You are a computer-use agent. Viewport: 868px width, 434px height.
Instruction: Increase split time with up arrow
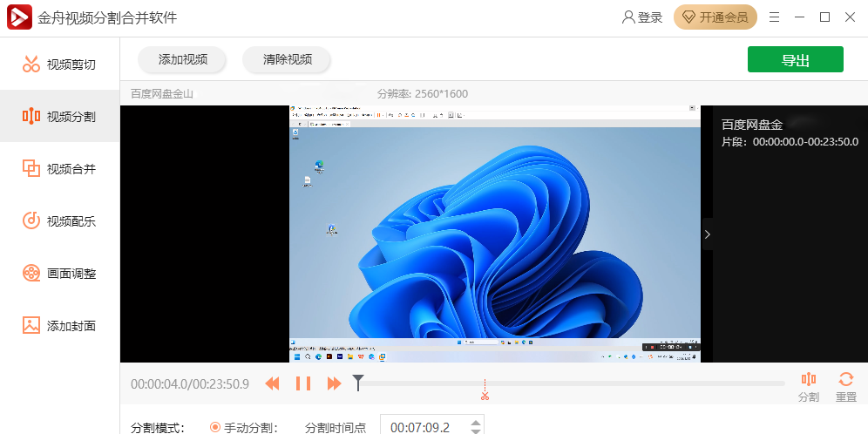pyautogui.click(x=476, y=424)
